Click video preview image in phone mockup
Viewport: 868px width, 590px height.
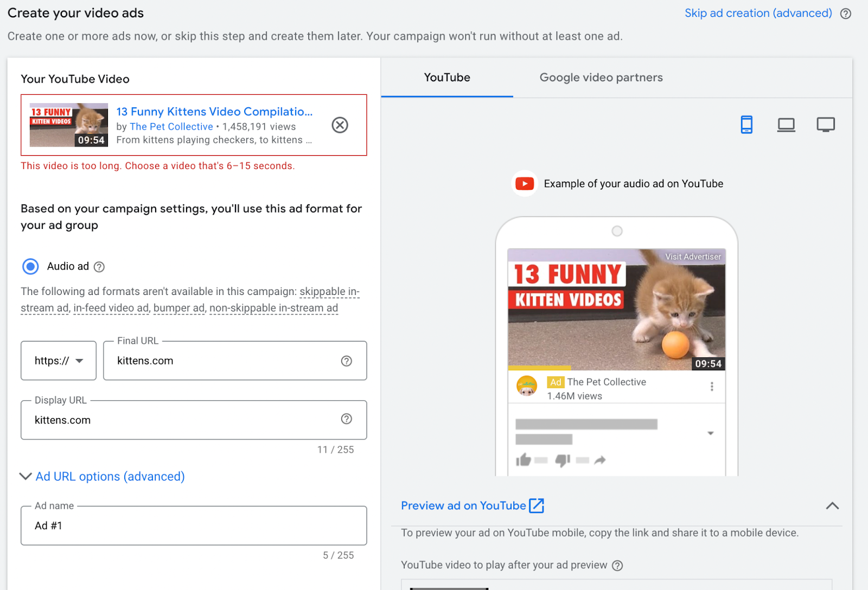click(x=616, y=310)
